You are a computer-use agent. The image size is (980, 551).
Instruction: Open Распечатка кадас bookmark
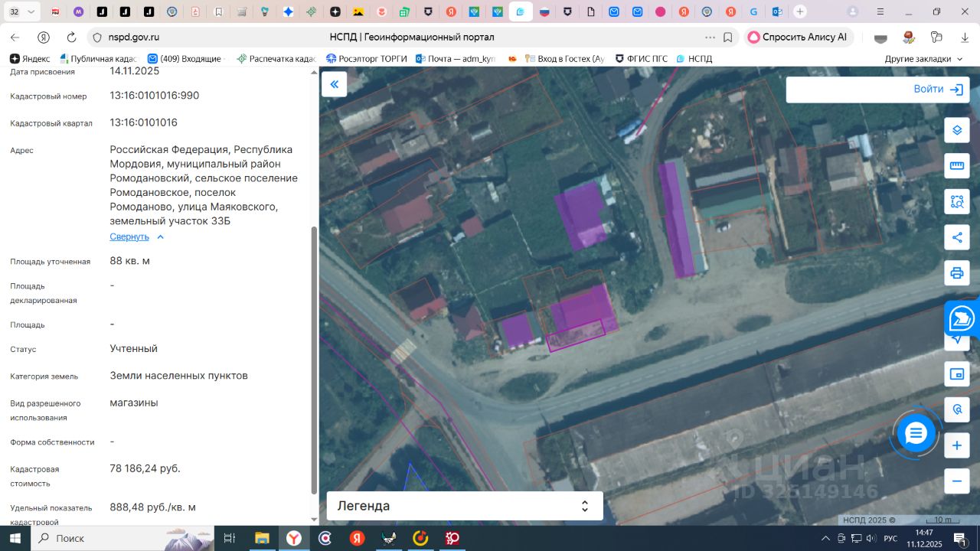[276, 59]
